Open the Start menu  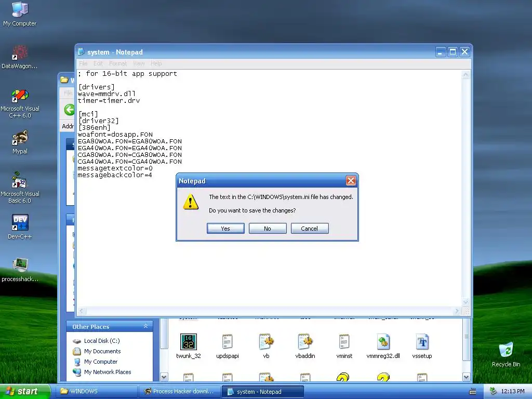coord(24,392)
